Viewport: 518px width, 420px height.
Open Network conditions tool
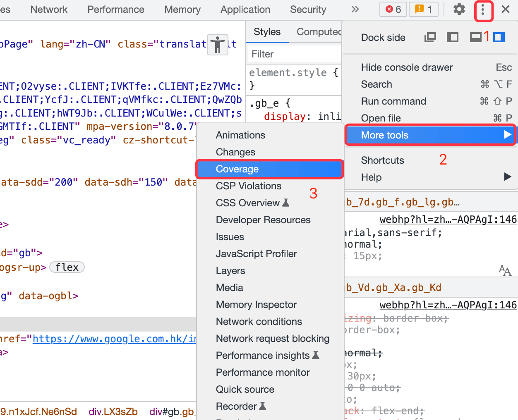tap(271, 322)
